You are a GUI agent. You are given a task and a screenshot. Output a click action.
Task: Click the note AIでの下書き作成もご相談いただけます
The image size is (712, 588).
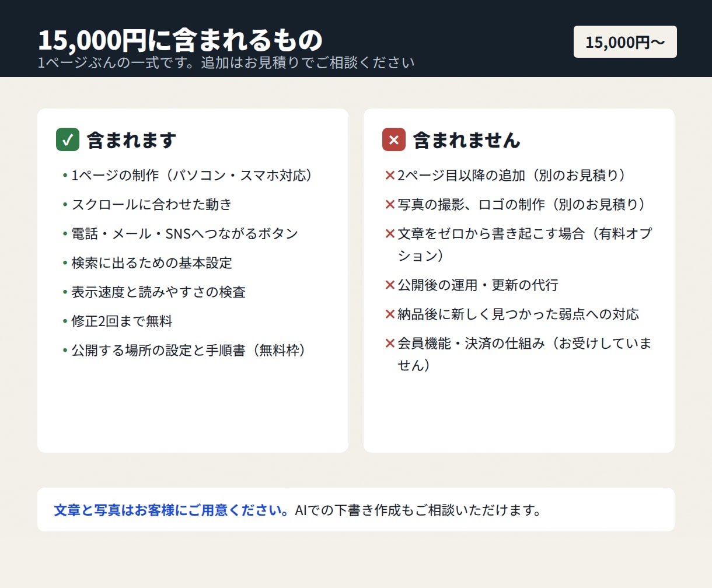click(418, 510)
